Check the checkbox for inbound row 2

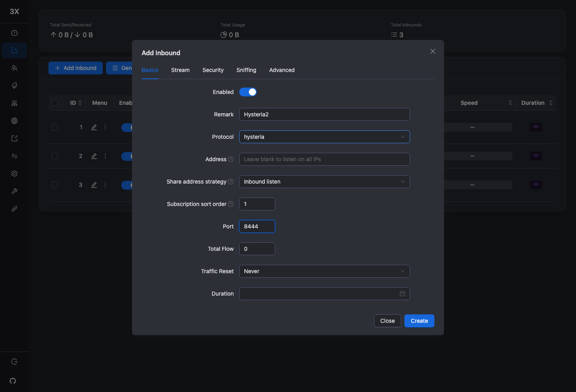click(55, 156)
